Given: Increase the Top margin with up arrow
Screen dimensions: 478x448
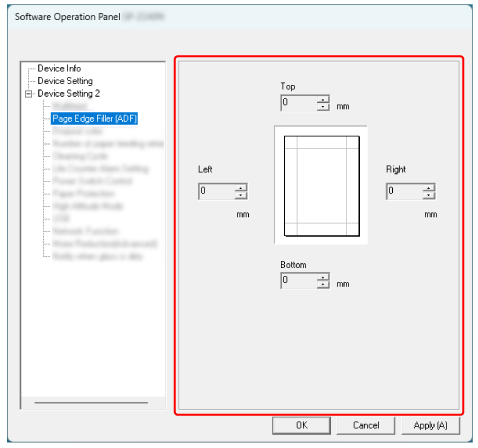Looking at the screenshot, I should pyautogui.click(x=323, y=100).
